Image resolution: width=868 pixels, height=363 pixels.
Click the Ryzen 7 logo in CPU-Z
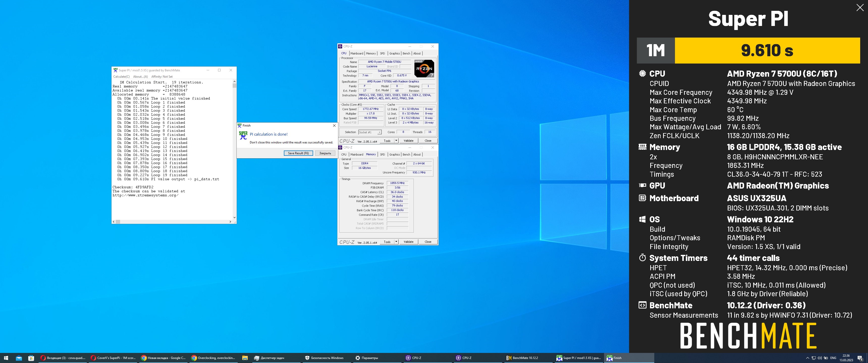[x=424, y=68]
